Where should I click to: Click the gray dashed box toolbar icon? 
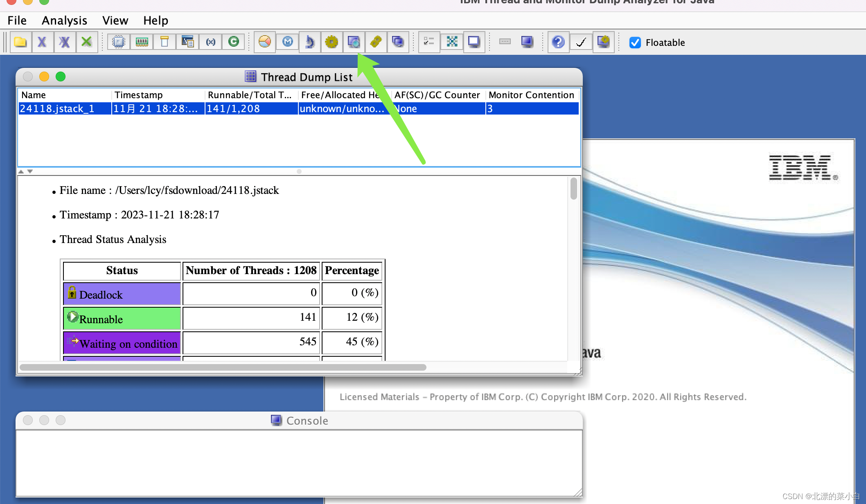click(505, 42)
